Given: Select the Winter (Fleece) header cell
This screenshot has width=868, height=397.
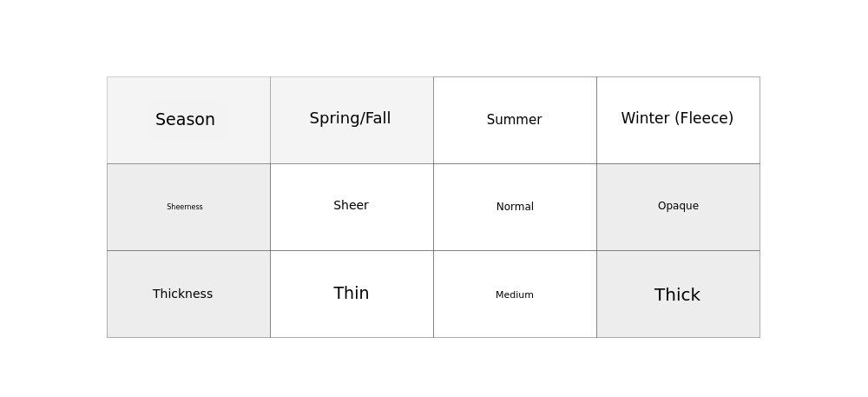Looking at the screenshot, I should tap(678, 120).
